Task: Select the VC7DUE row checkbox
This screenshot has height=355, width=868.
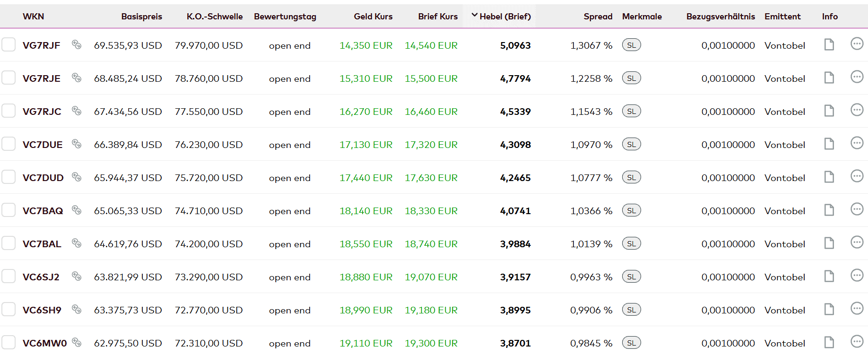Action: click(x=9, y=144)
